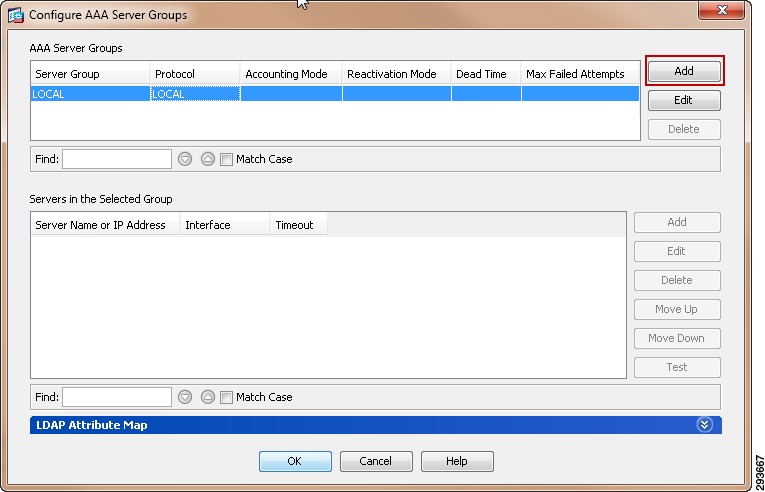The width and height of the screenshot is (765, 492).
Task: Open Help for this dialog
Action: point(457,461)
